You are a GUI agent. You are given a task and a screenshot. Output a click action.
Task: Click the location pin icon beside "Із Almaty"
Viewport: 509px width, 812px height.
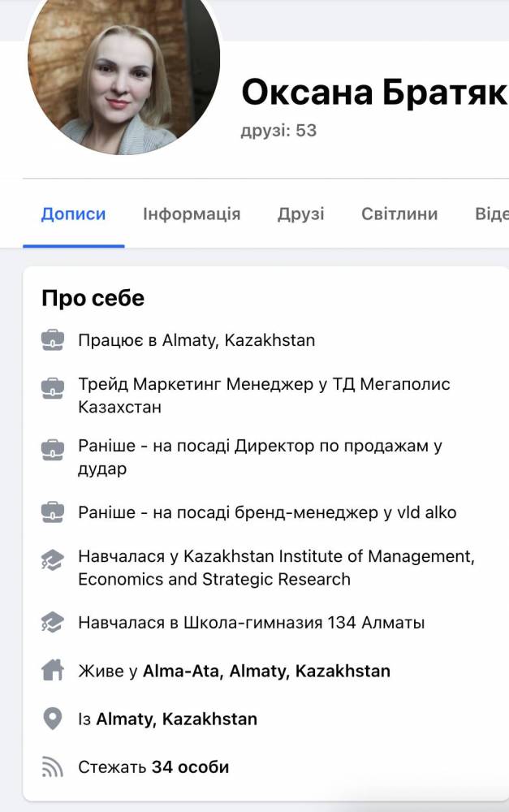pyautogui.click(x=53, y=719)
